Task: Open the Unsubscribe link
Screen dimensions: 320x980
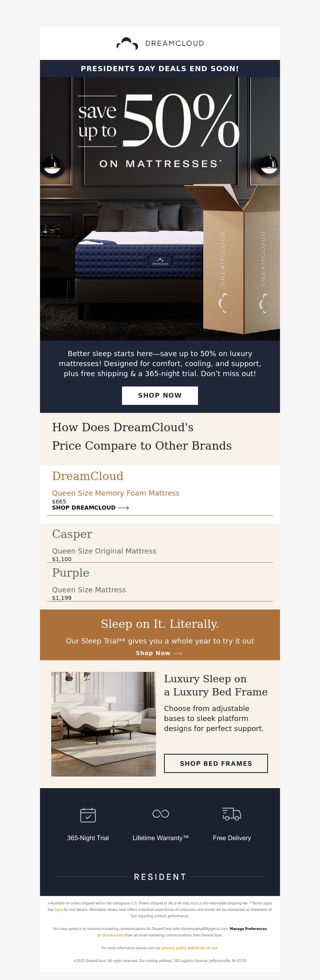Action: [x=113, y=935]
